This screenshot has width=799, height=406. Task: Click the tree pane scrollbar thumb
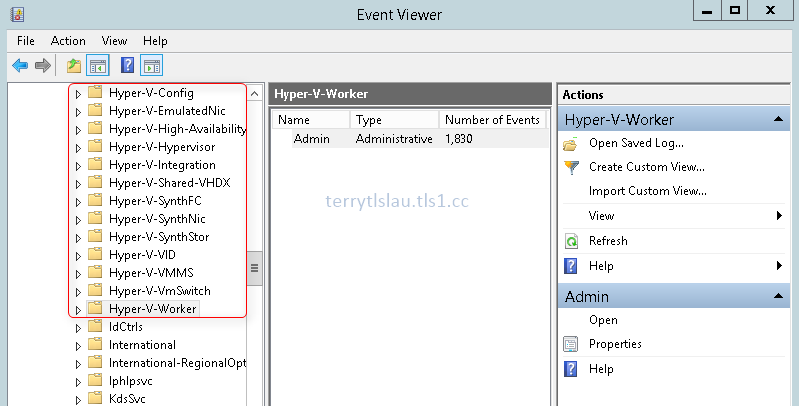(x=254, y=268)
